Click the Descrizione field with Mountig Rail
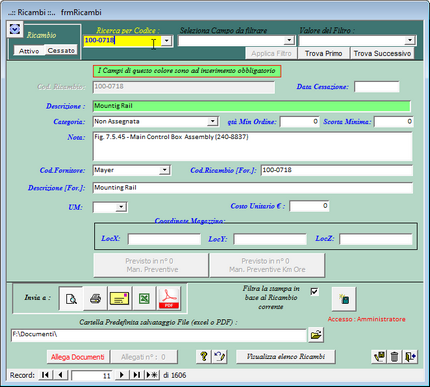 pos(252,106)
